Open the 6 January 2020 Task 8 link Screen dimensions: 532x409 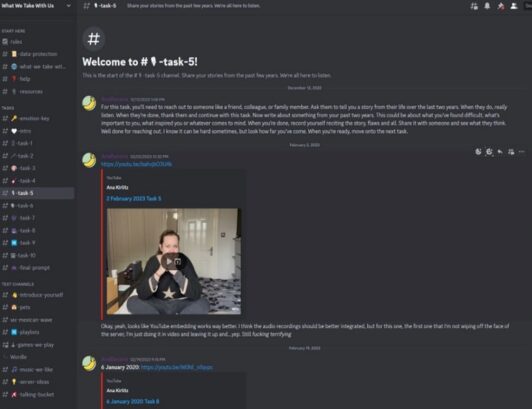pos(133,402)
